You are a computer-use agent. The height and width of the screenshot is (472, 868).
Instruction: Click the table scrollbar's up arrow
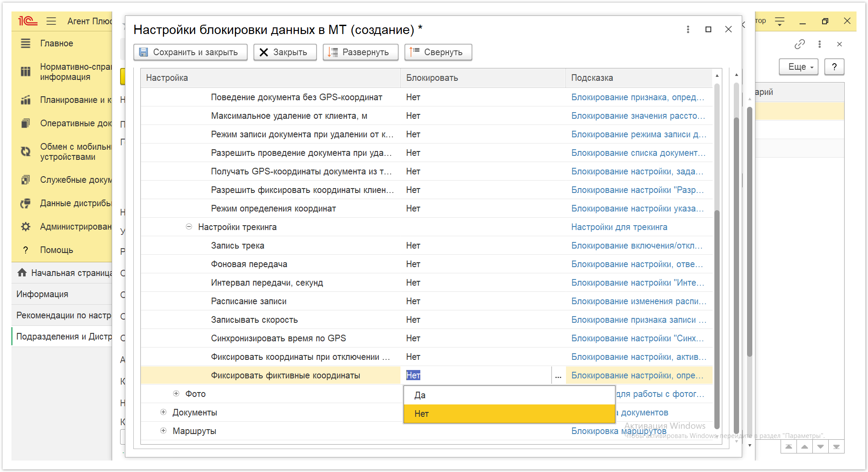717,76
